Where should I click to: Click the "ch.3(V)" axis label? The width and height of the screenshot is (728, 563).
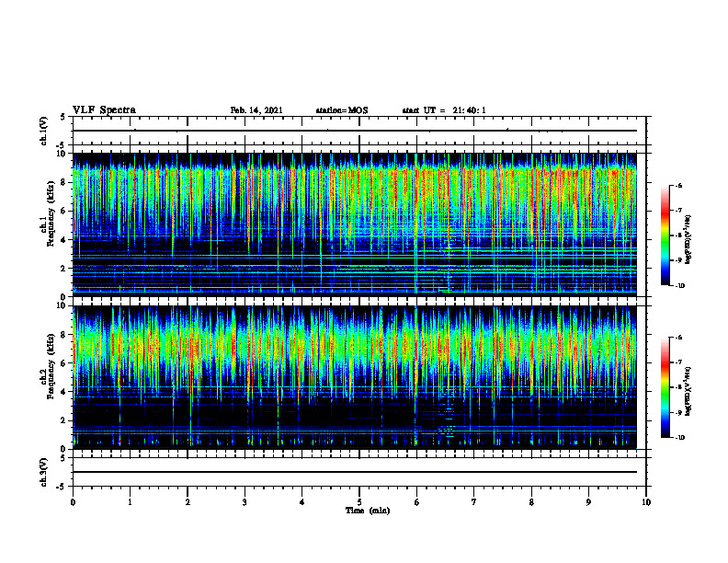click(x=44, y=472)
